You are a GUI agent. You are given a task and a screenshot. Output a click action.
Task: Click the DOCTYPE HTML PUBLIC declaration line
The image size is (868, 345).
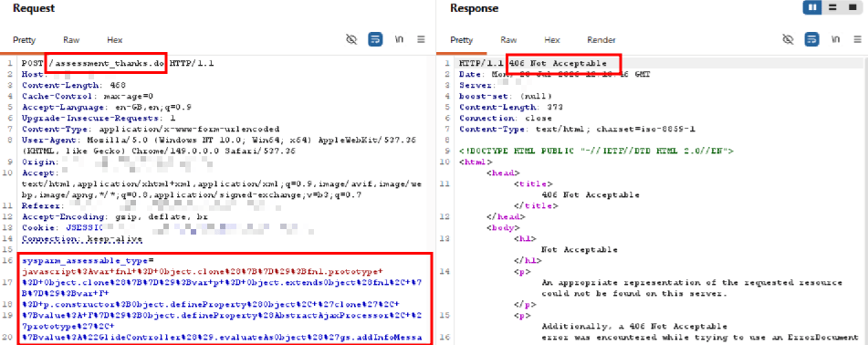click(596, 151)
